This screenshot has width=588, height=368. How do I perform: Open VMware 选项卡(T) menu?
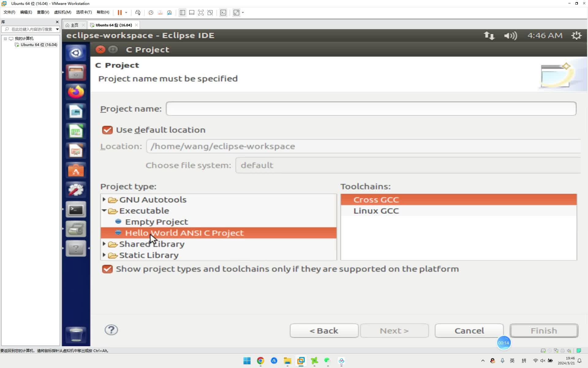tap(84, 12)
